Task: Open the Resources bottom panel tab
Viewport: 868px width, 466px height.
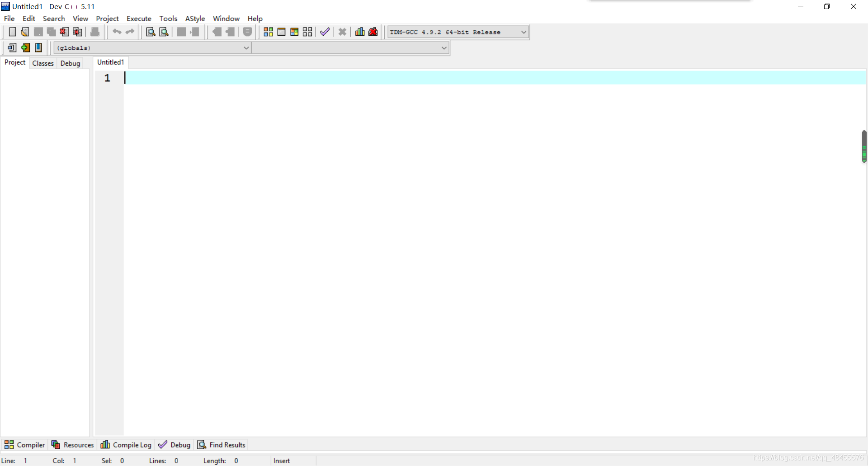Action: click(x=72, y=445)
